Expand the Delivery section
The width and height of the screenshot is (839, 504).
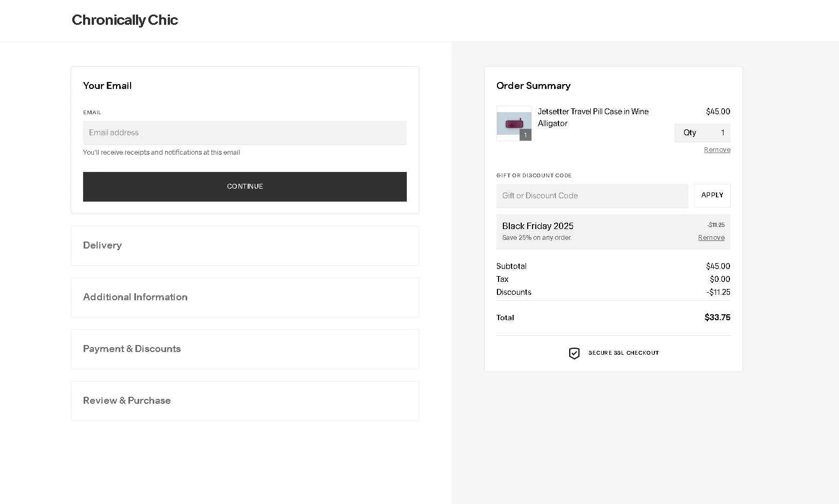pos(245,246)
